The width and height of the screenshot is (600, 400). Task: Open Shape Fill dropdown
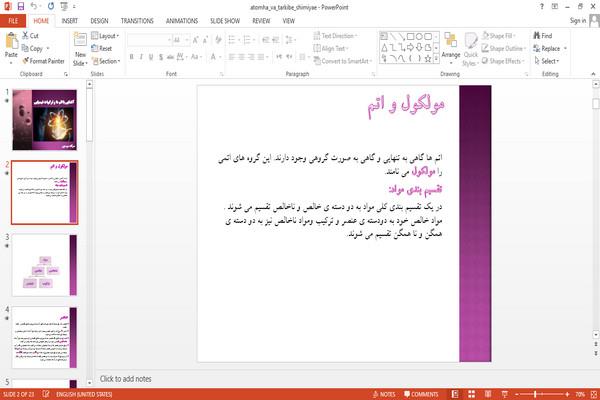[x=498, y=36]
